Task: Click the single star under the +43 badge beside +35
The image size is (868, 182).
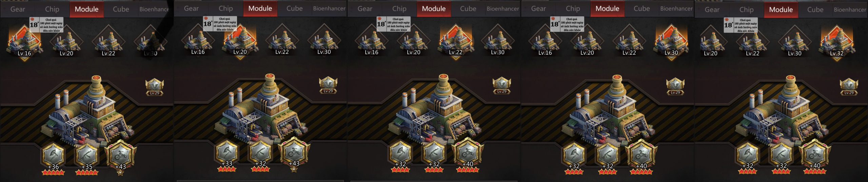Action: (120, 173)
